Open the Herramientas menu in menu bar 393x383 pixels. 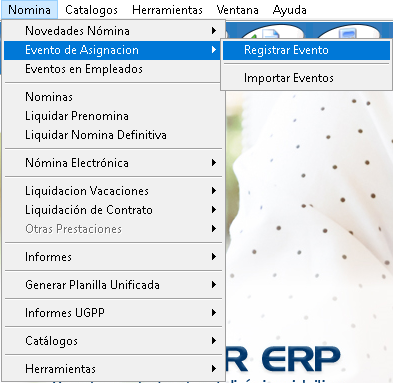pos(167,10)
